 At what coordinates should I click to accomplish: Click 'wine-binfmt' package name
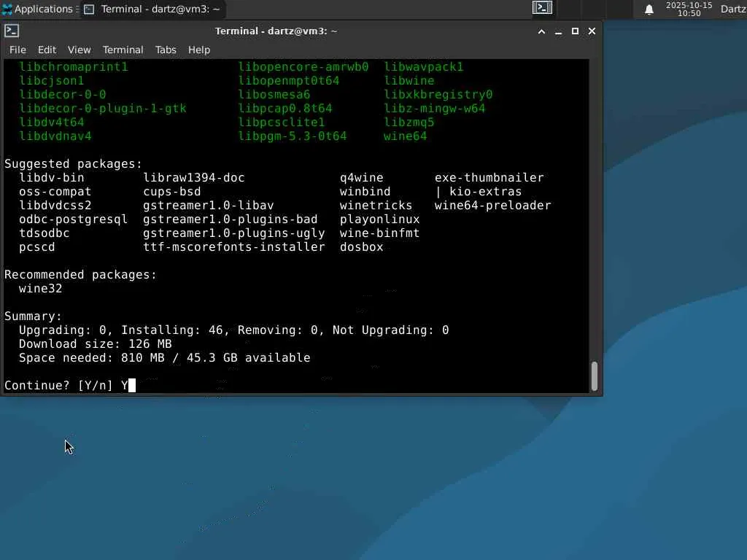pyautogui.click(x=379, y=233)
